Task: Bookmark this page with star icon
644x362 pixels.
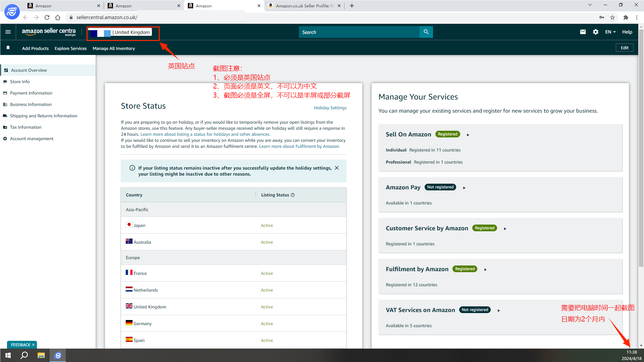Action: 612,17
